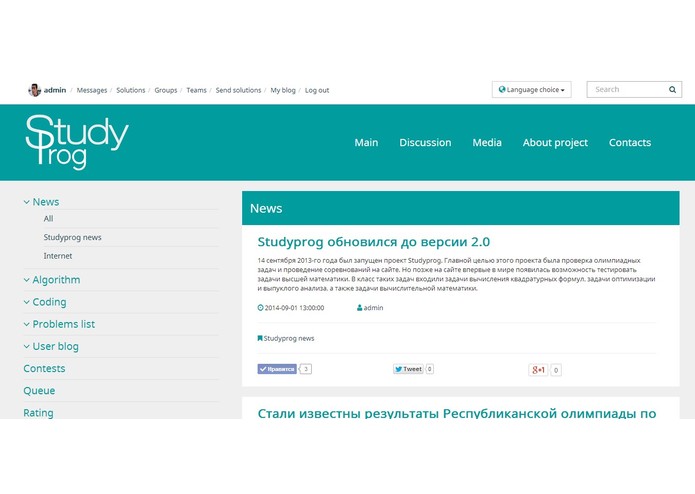
Task: Select Studyprog news in sidebar
Action: click(x=72, y=237)
